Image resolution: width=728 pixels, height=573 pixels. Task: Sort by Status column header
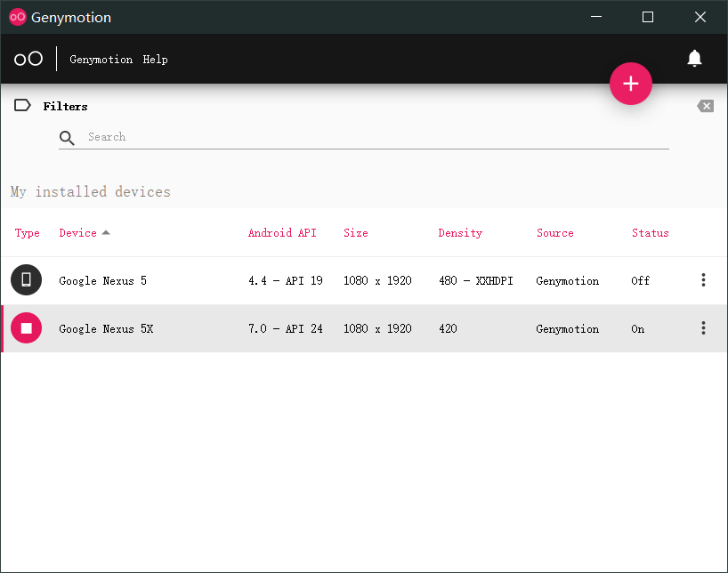click(x=650, y=232)
